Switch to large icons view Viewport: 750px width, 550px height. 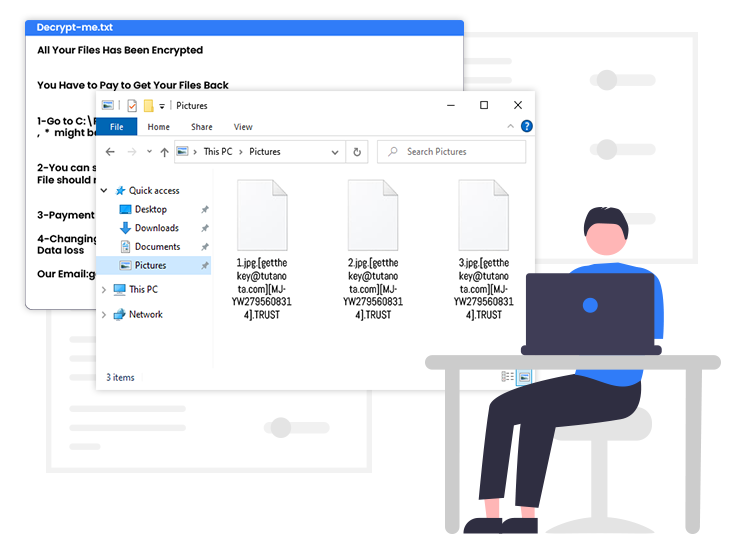coord(524,377)
